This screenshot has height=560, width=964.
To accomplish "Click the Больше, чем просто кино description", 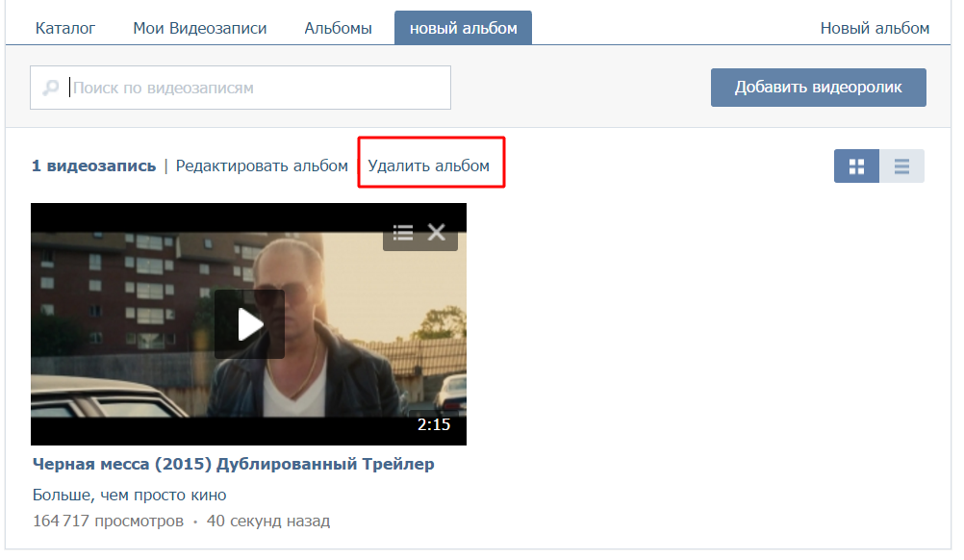I will [129, 496].
